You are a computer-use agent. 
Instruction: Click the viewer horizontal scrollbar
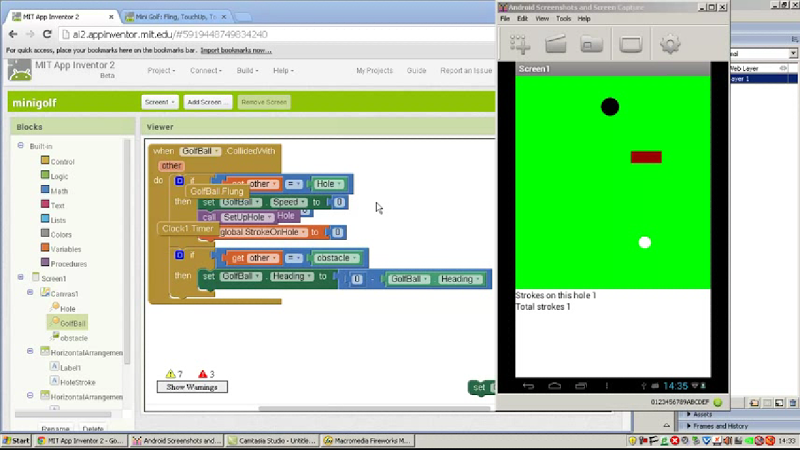[x=375, y=408]
